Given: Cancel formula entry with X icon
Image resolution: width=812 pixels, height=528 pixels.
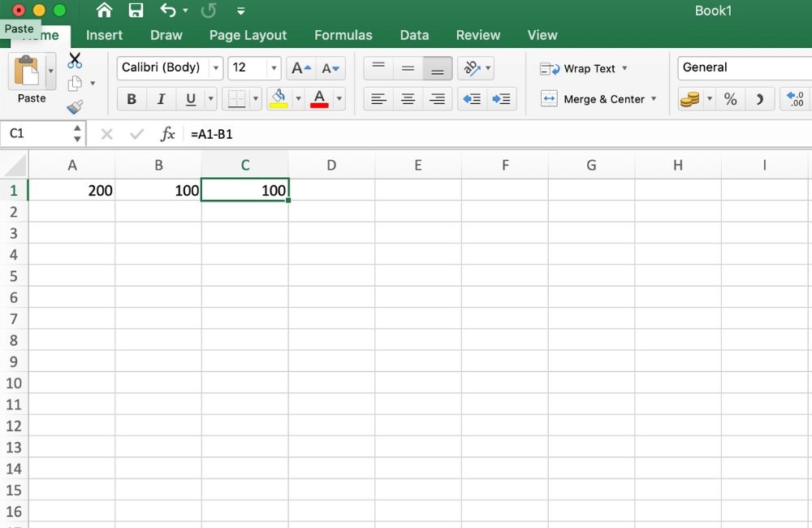Looking at the screenshot, I should 106,134.
